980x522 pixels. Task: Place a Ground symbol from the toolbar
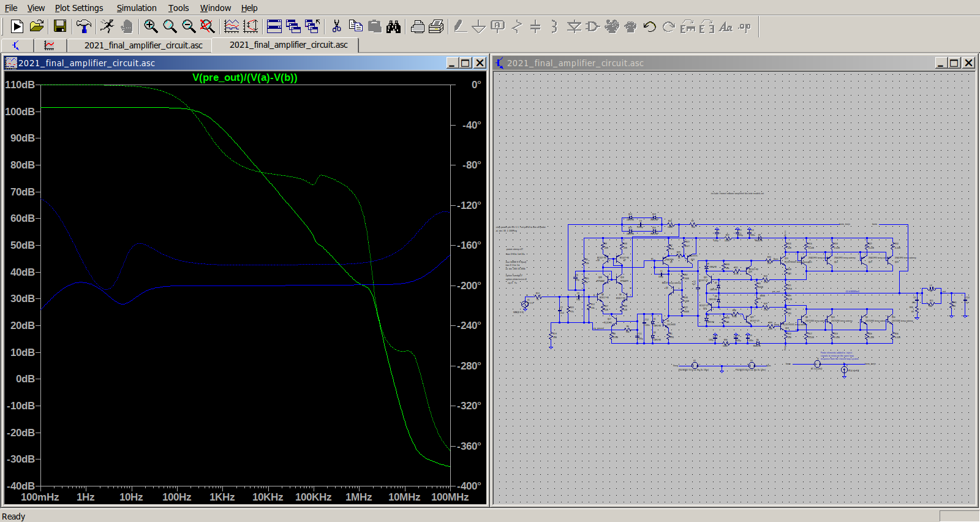tap(479, 26)
